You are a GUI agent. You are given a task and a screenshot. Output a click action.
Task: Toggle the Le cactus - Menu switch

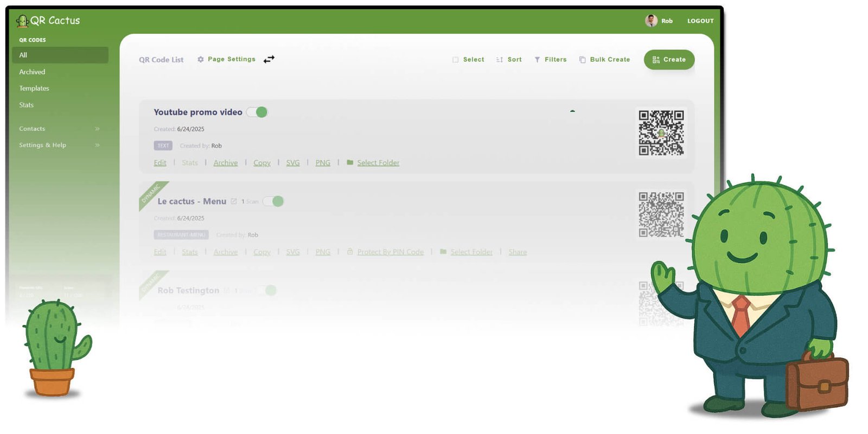273,201
